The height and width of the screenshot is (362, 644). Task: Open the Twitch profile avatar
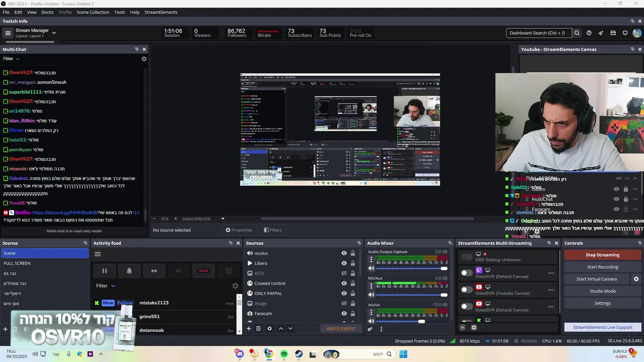point(637,33)
